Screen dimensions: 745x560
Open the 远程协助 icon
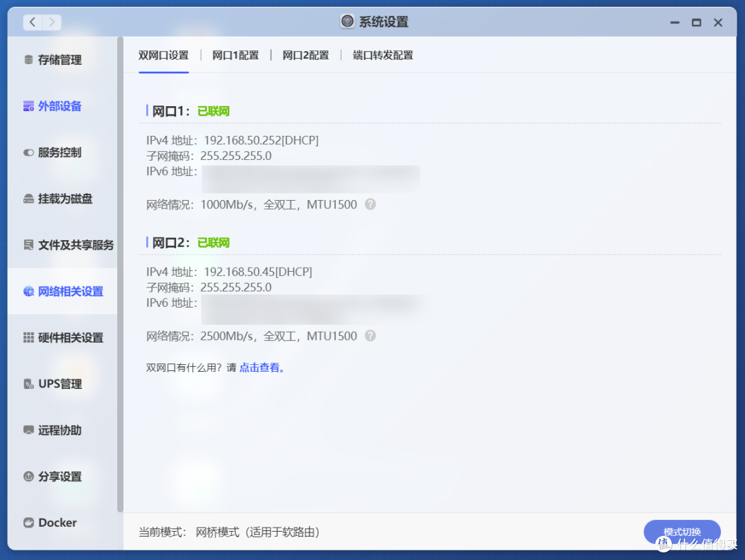(28, 430)
